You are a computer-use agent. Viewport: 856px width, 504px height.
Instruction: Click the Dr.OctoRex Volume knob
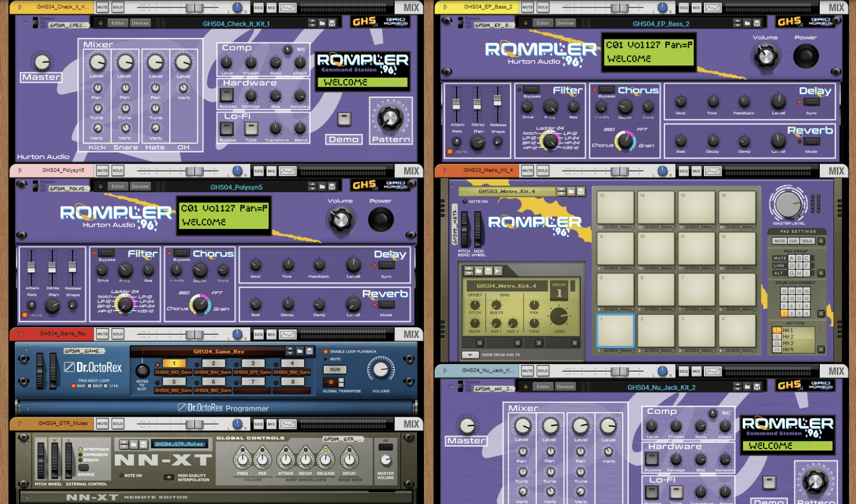(x=380, y=370)
